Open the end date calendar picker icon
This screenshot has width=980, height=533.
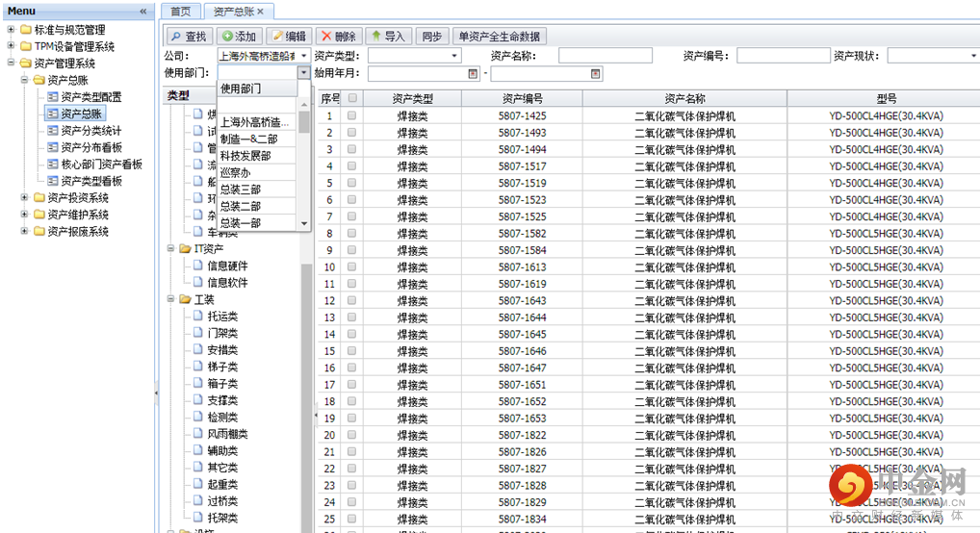(x=596, y=73)
